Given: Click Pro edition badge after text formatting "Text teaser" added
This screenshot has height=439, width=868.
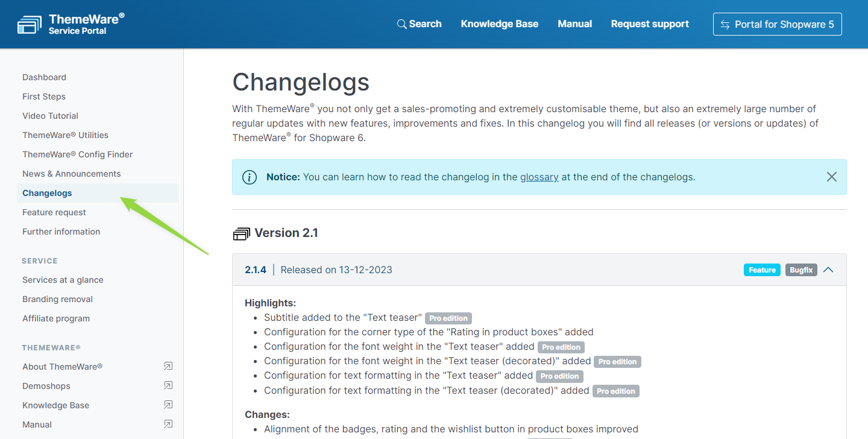Looking at the screenshot, I should click(559, 376).
